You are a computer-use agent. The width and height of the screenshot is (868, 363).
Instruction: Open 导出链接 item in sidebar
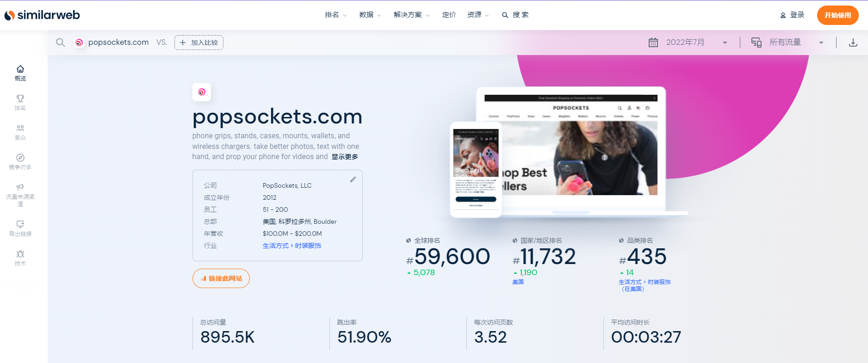20,228
